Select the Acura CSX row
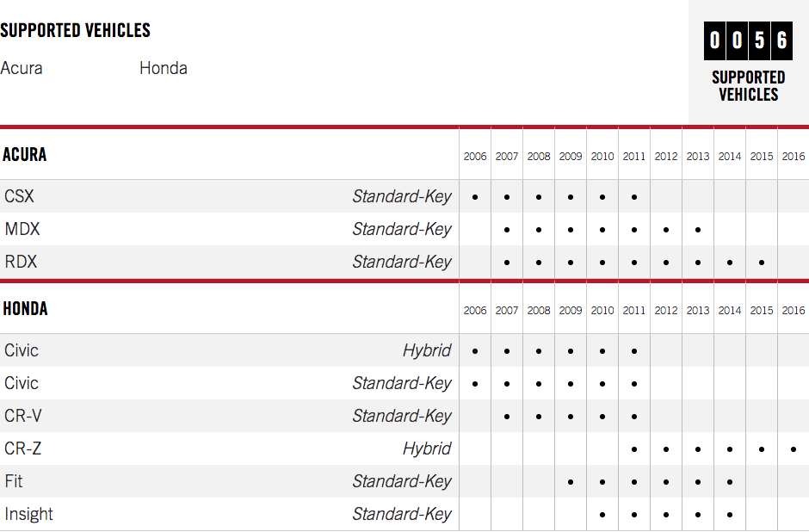Viewport: 809px width, 532px height. [404, 196]
